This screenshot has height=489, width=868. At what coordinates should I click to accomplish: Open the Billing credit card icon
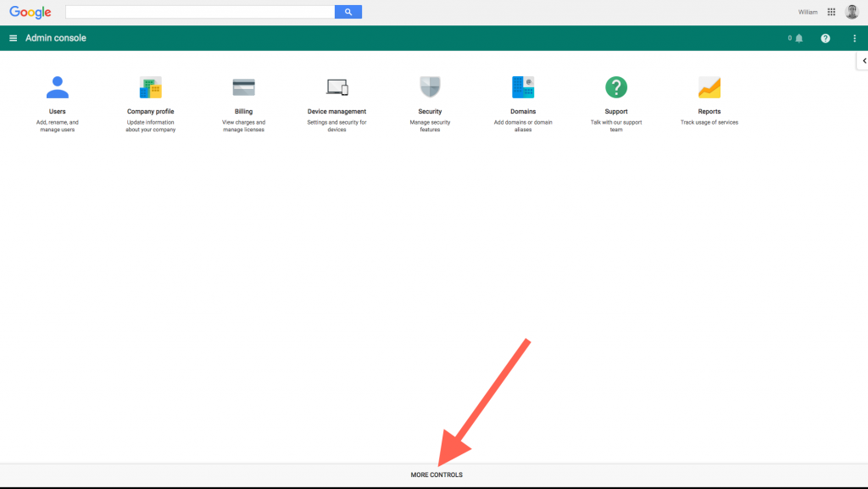pyautogui.click(x=243, y=87)
